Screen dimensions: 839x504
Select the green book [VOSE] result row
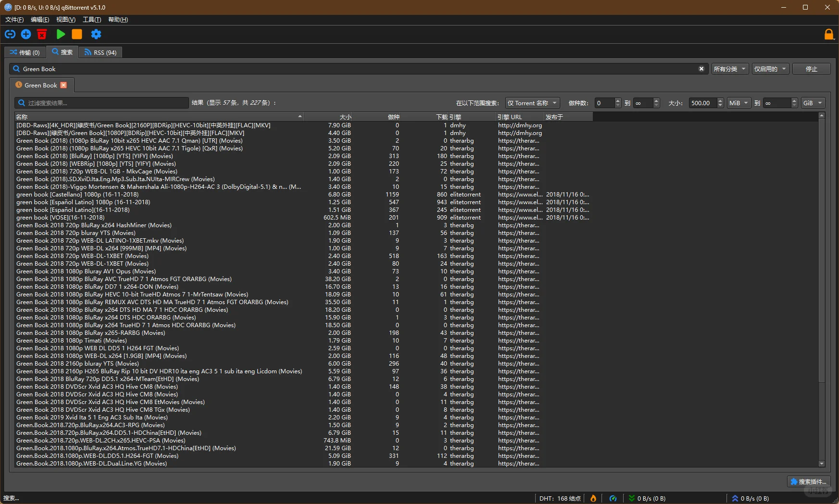303,218
